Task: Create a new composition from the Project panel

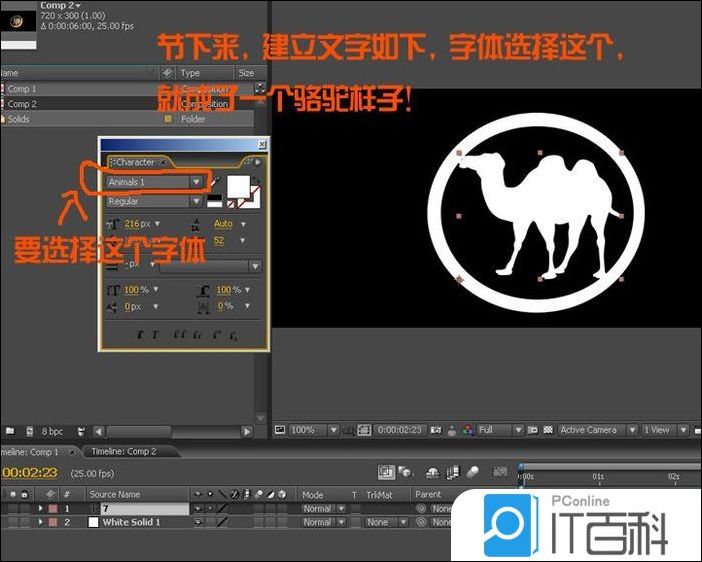Action: [30, 431]
